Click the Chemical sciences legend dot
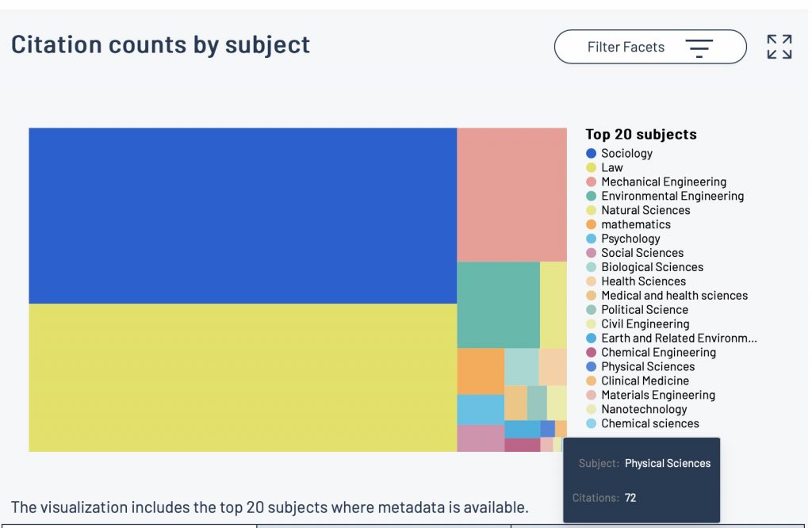This screenshot has height=528, width=812. pyautogui.click(x=591, y=424)
